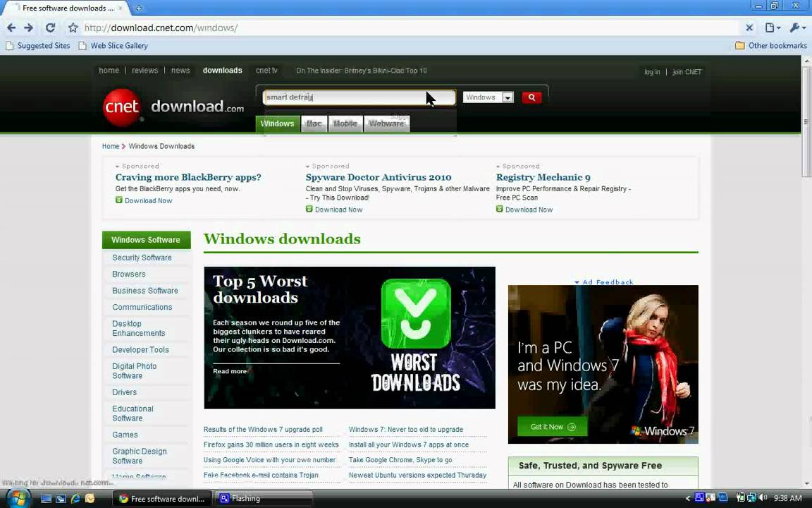Click in the search input field
Image resolution: width=812 pixels, height=508 pixels.
pos(359,97)
